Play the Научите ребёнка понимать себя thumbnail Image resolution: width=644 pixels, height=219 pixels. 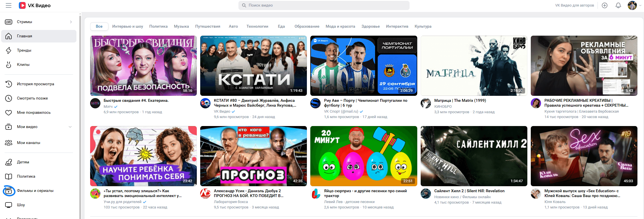(x=143, y=156)
